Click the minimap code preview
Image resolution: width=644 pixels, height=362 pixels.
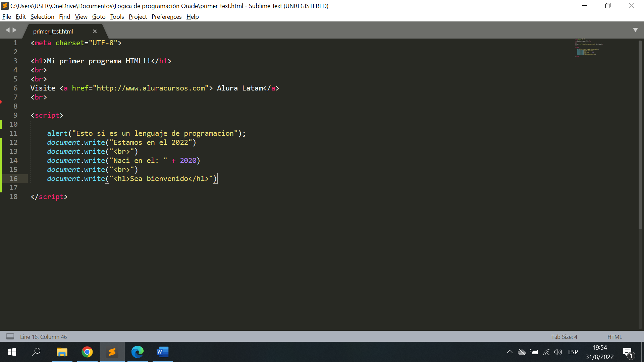(589, 48)
